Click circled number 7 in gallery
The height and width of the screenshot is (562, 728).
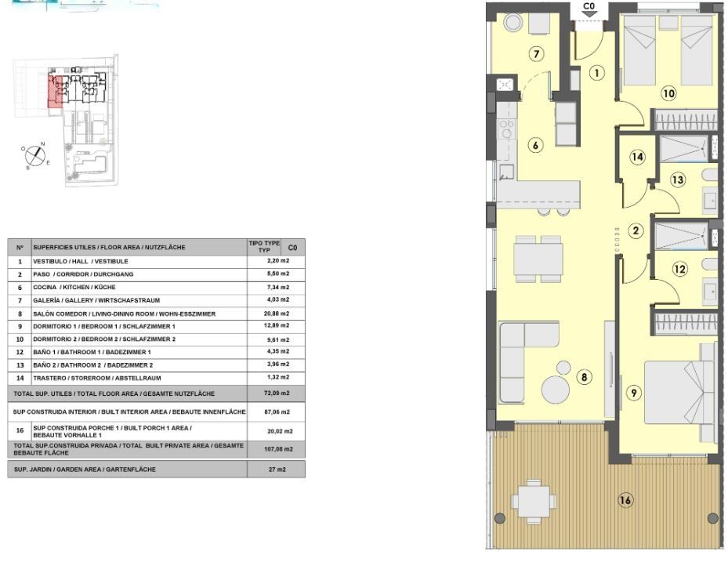536,54
